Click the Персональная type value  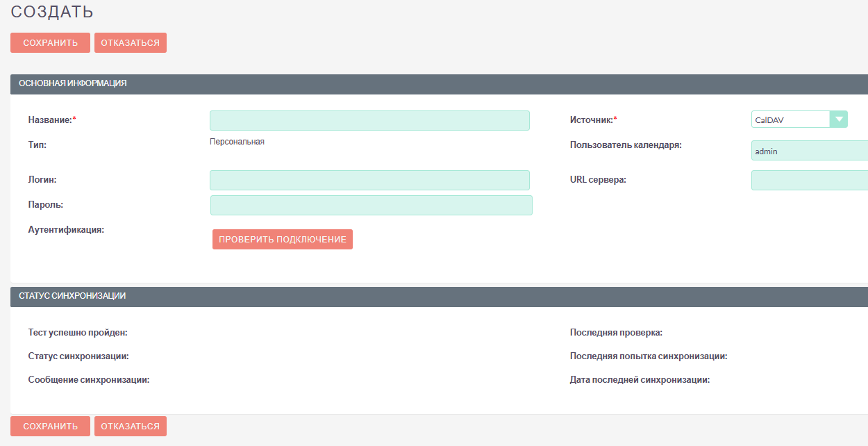[x=237, y=142]
